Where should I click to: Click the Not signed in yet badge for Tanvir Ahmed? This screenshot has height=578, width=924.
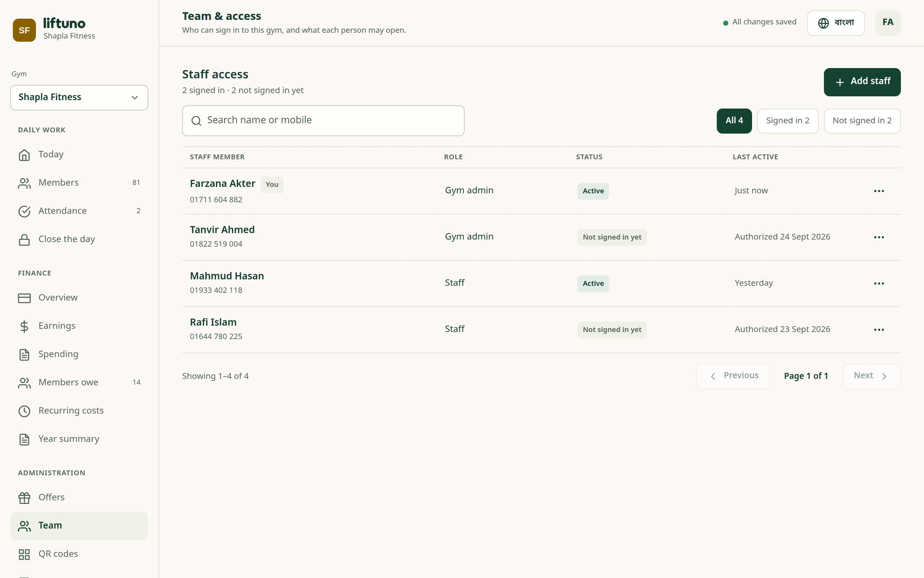[612, 237]
